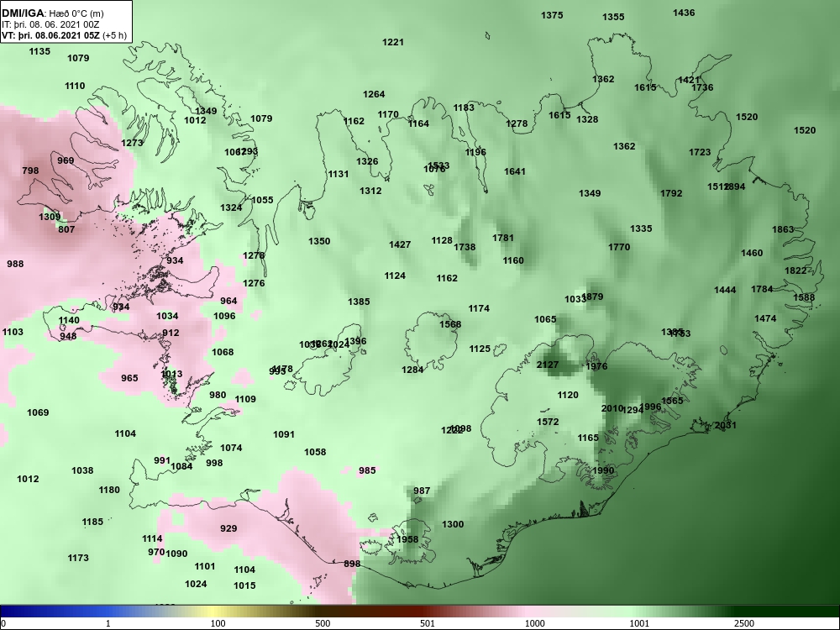Click the 1572 map value
840x630 pixels.
click(548, 423)
